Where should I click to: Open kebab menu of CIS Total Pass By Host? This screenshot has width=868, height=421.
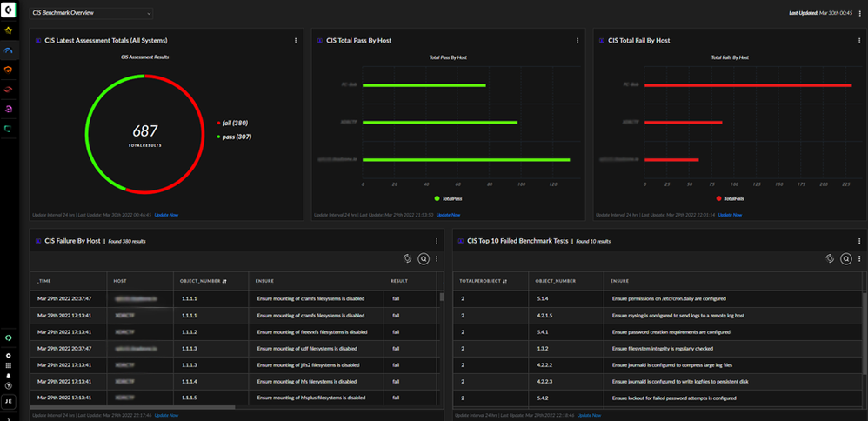click(x=578, y=40)
